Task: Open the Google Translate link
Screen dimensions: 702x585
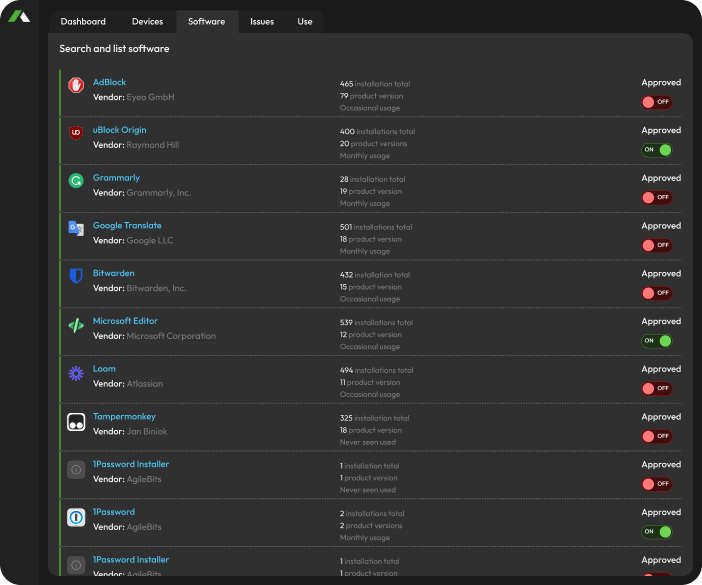Action: point(127,226)
